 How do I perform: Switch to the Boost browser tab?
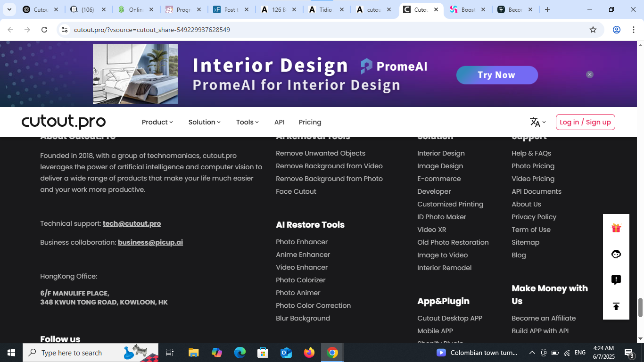coord(468,9)
